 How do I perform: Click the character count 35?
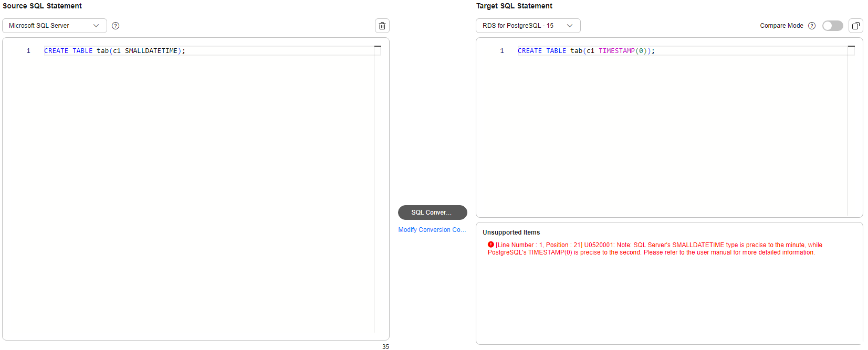pyautogui.click(x=385, y=346)
